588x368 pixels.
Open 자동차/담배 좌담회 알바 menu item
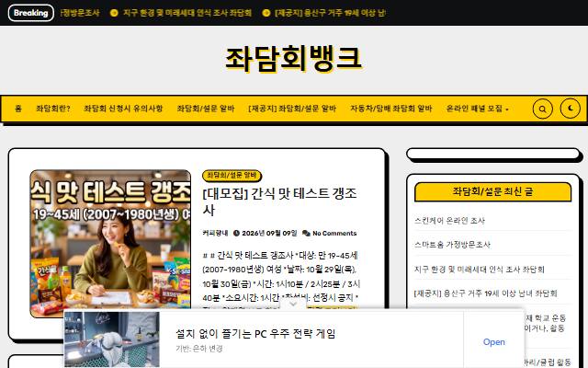point(391,109)
